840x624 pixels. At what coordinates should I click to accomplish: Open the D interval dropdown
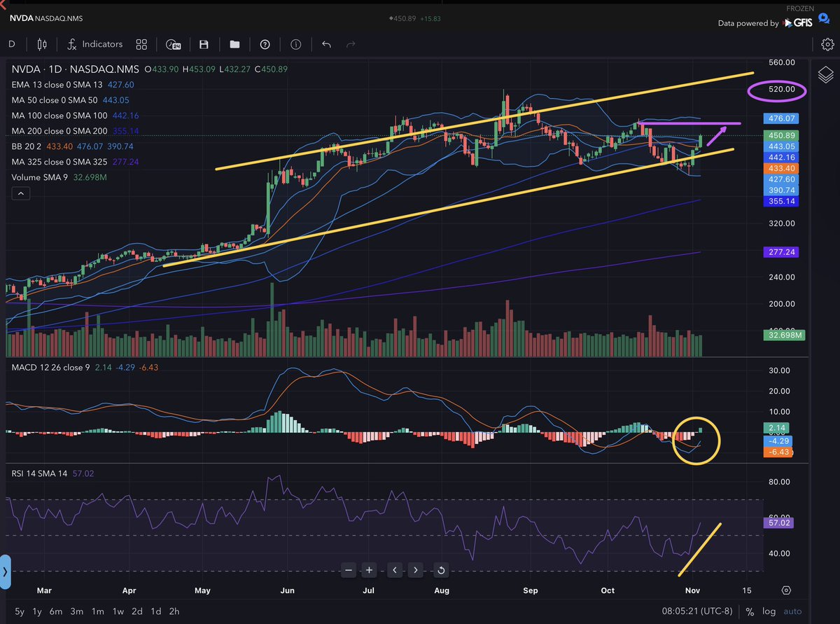(11, 44)
